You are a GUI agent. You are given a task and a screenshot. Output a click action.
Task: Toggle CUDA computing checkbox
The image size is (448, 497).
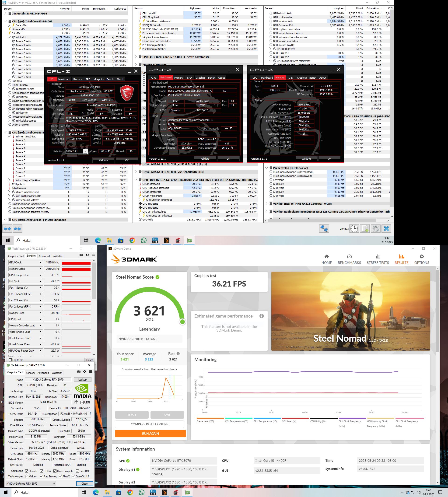coord(42,471)
